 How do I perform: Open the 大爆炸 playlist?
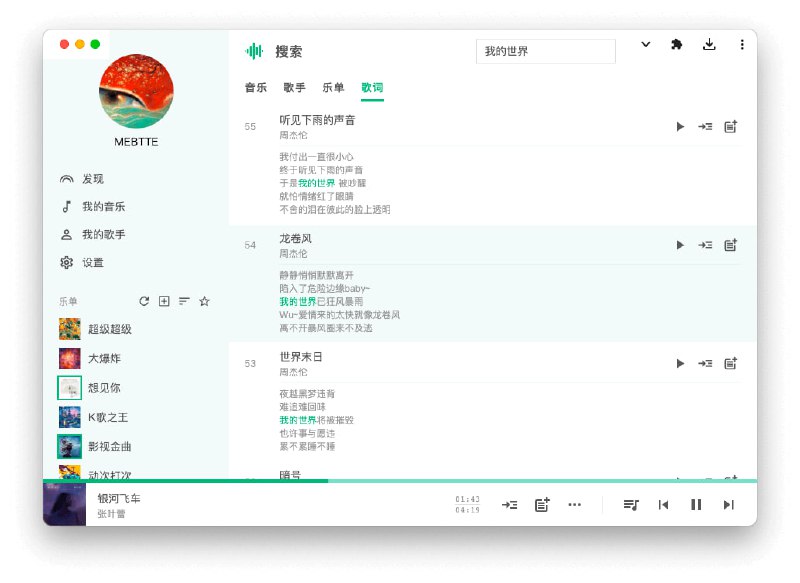(90, 359)
